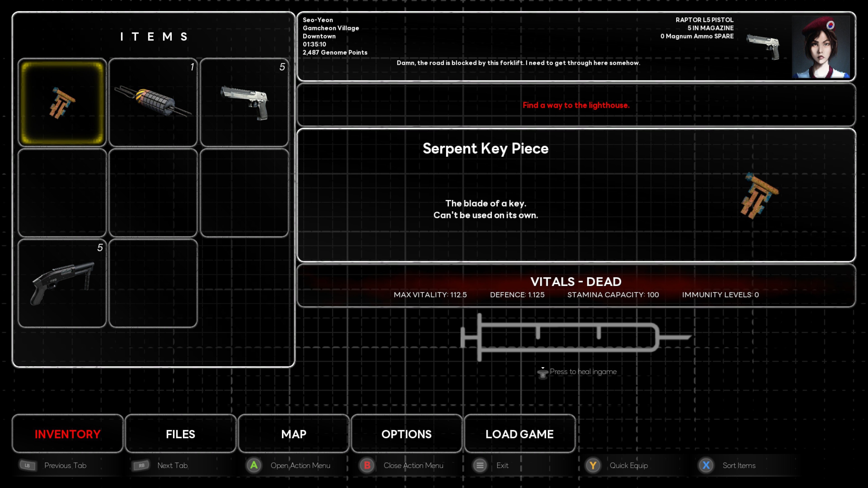Screen dimensions: 868x488
Task: Select the shotgun in the inventory grid
Action: tap(62, 283)
